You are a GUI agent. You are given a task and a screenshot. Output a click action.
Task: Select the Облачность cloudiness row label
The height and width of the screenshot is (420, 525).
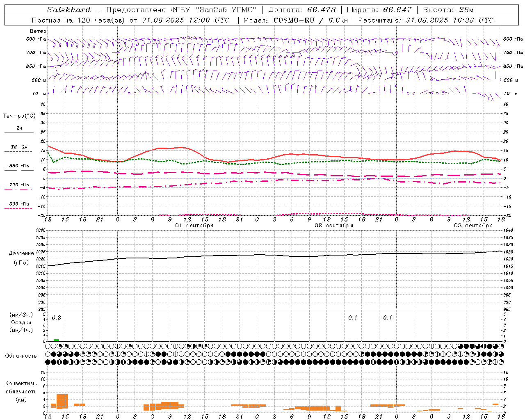tap(21, 356)
